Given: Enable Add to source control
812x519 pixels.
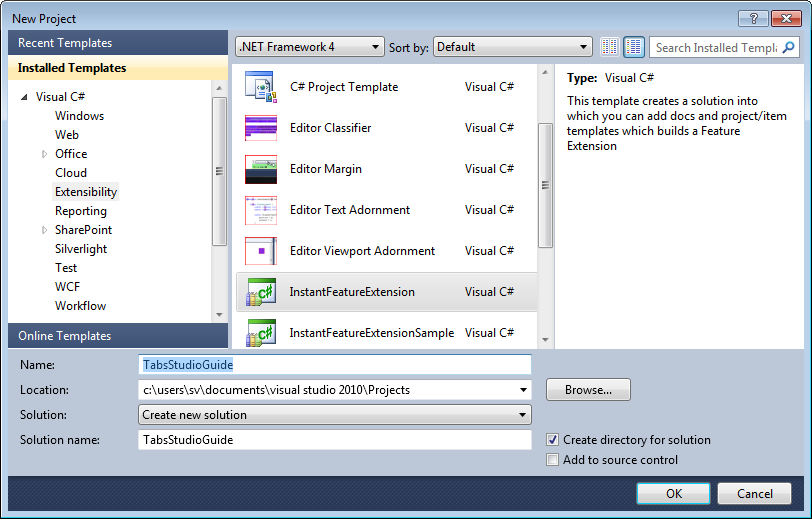Looking at the screenshot, I should (553, 460).
